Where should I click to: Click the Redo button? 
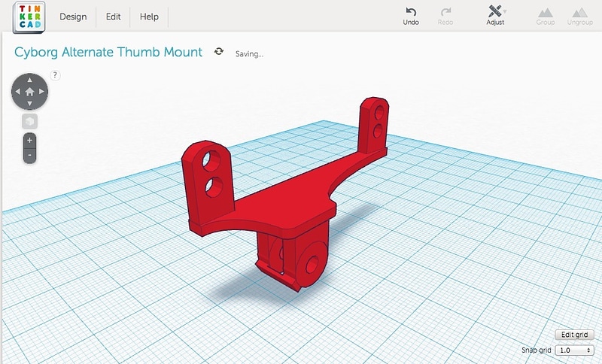445,17
